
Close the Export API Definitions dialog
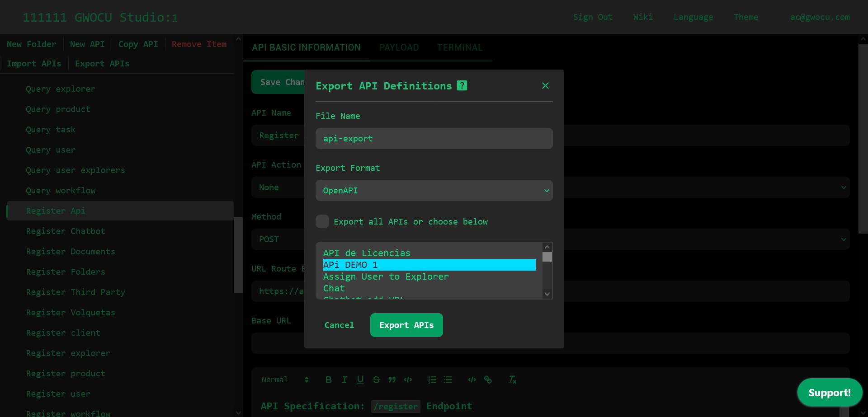[x=545, y=86]
